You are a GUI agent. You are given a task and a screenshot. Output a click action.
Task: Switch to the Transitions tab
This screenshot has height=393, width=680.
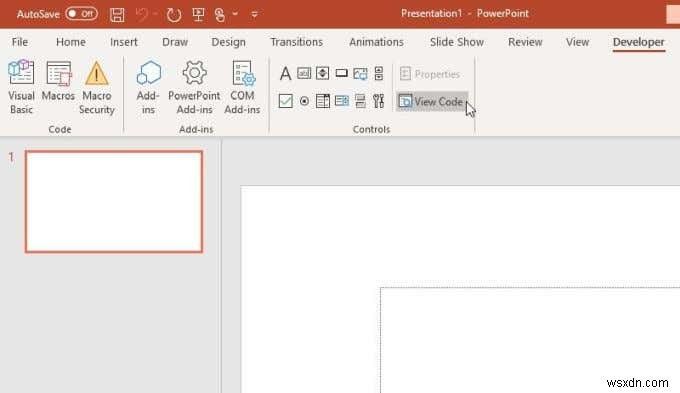point(297,42)
